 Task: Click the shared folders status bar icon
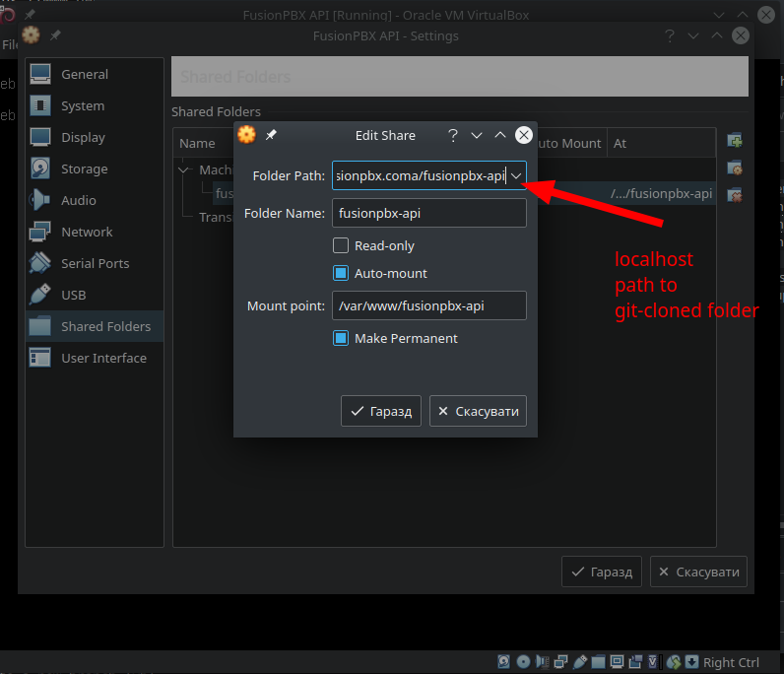(x=599, y=662)
